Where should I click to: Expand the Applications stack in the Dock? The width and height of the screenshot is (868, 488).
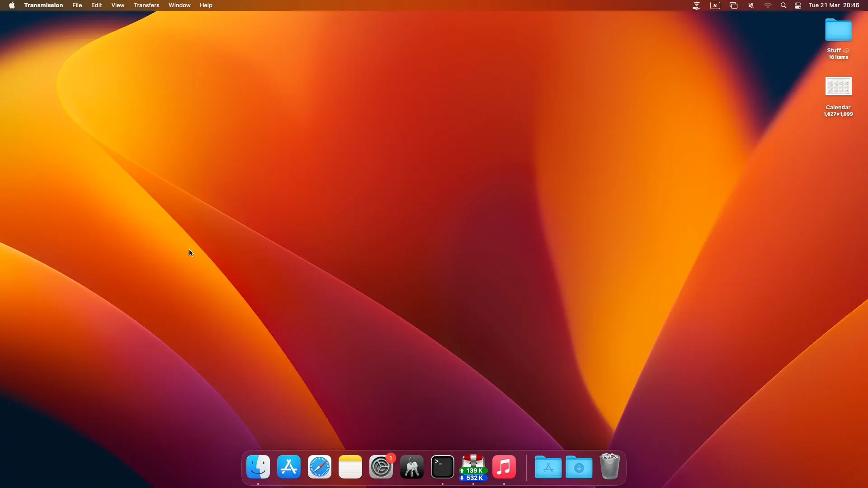548,467
